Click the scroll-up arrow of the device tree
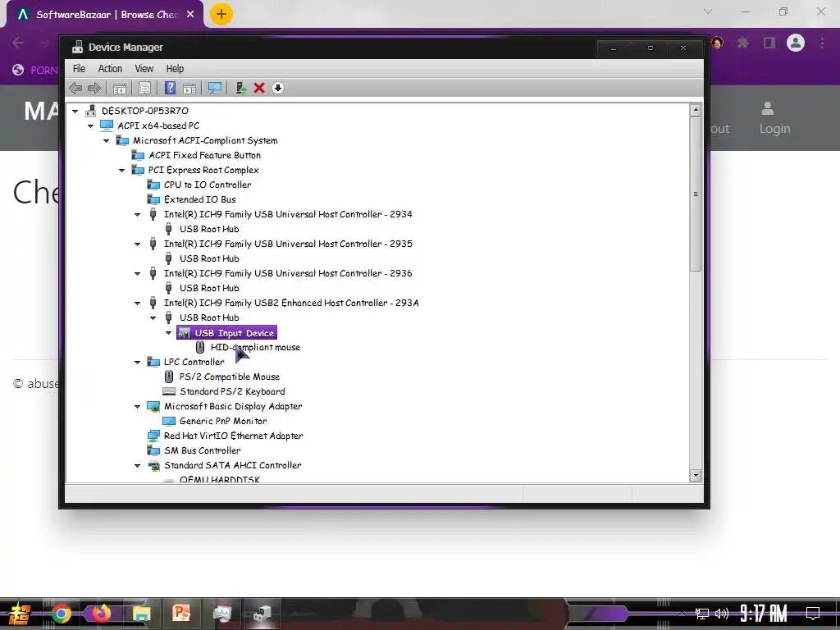This screenshot has width=840, height=630. pos(696,110)
